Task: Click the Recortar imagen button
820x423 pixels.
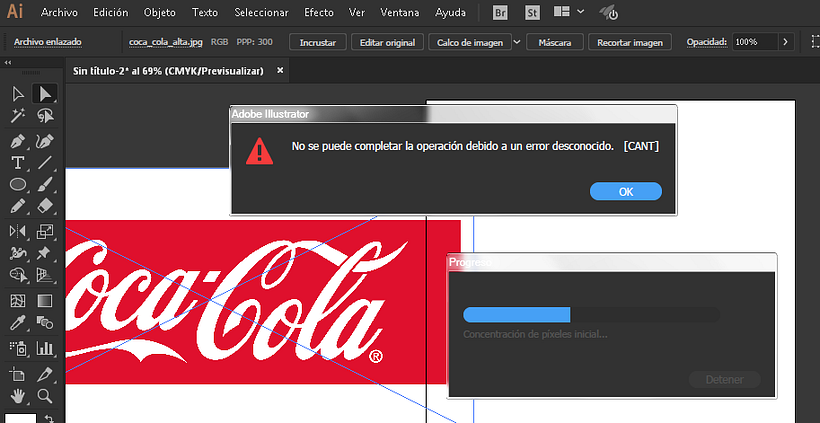Action: 630,42
